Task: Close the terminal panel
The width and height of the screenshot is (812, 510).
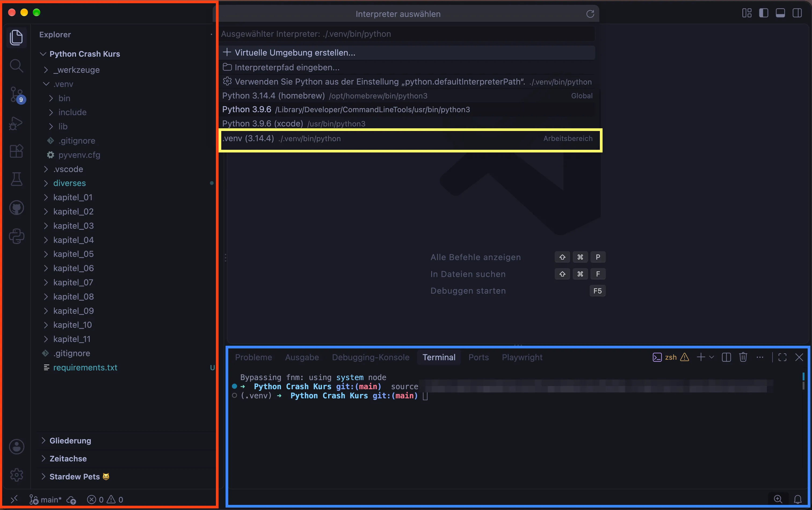Action: tap(799, 357)
